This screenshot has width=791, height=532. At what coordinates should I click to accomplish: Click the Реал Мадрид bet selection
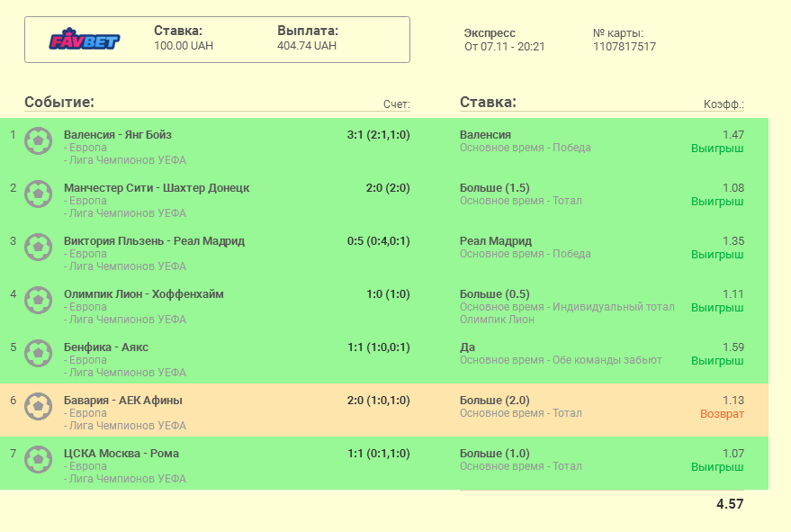496,241
